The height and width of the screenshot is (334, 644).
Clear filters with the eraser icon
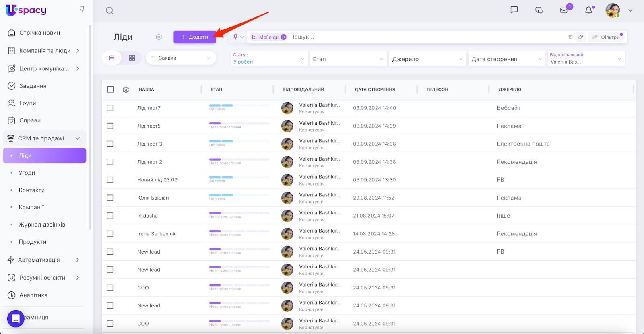pos(581,37)
